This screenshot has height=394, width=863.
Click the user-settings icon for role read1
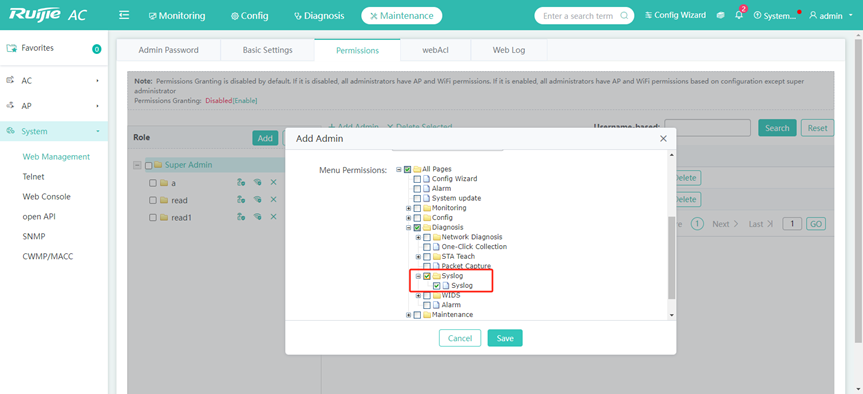point(241,217)
